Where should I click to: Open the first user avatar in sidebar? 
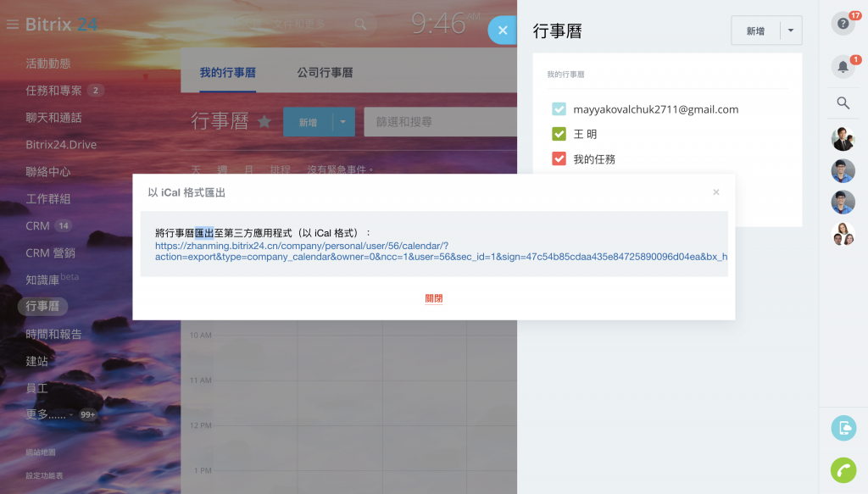click(843, 139)
